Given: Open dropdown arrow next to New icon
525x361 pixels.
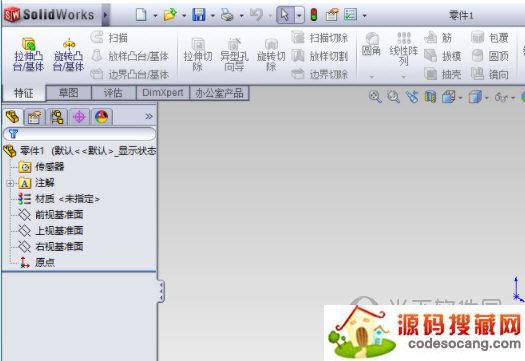Looking at the screenshot, I should [x=155, y=15].
